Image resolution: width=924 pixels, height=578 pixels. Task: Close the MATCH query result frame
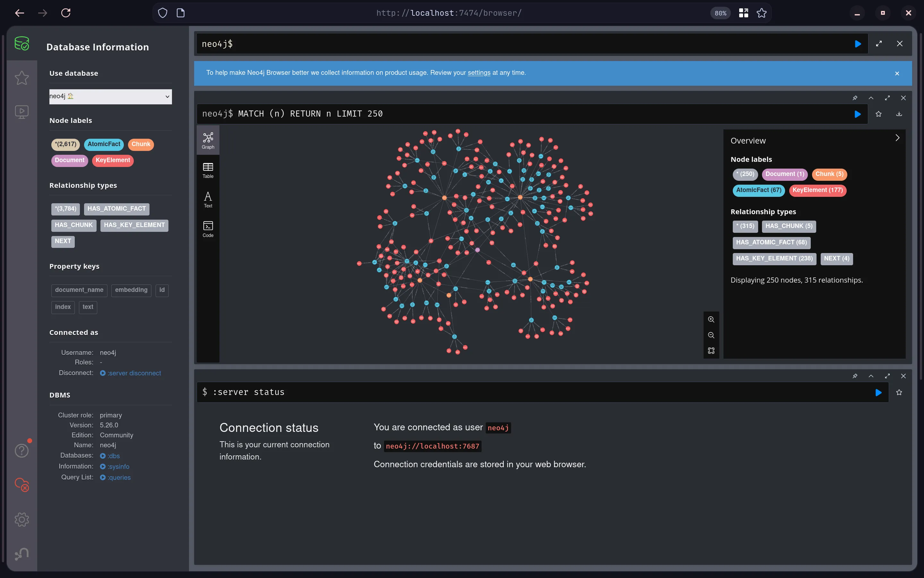903,98
